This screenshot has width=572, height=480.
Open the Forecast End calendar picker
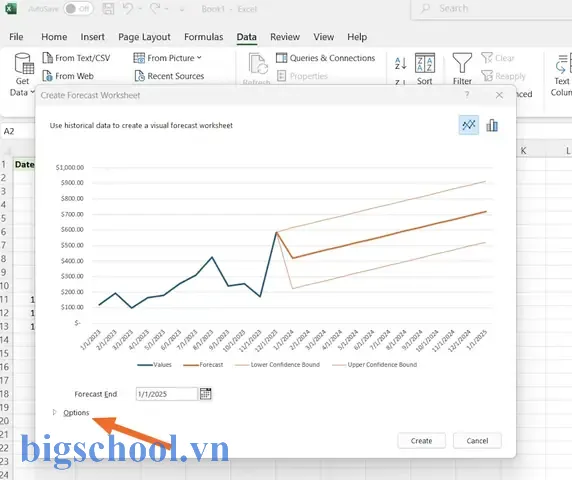[206, 394]
